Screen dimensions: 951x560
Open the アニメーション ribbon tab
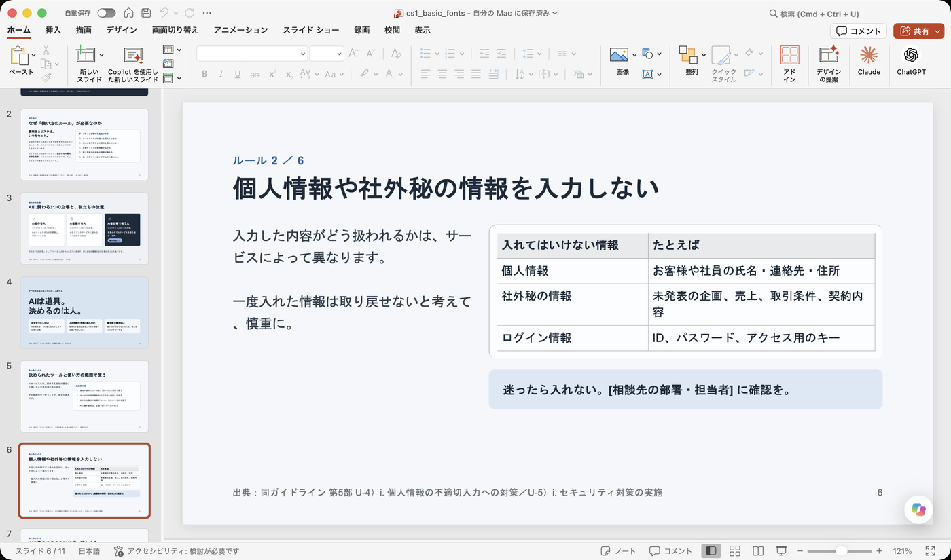[240, 30]
